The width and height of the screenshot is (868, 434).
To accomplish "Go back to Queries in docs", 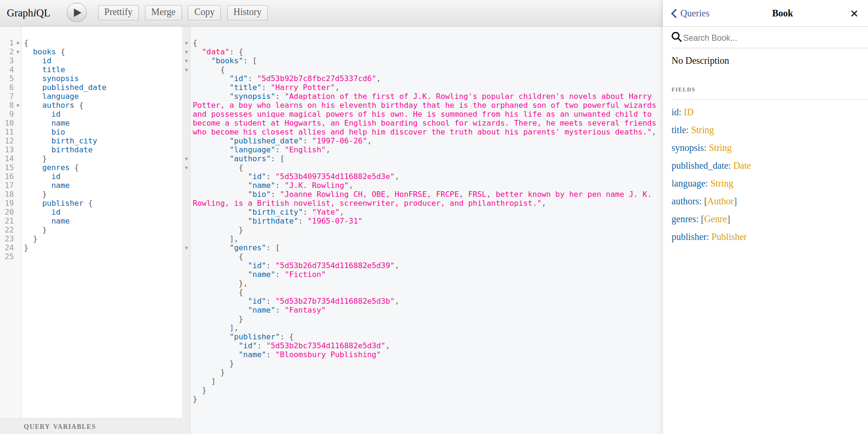I will point(690,13).
